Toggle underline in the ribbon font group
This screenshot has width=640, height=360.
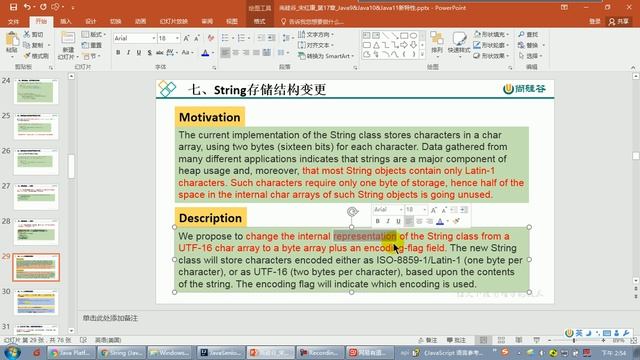139,52
